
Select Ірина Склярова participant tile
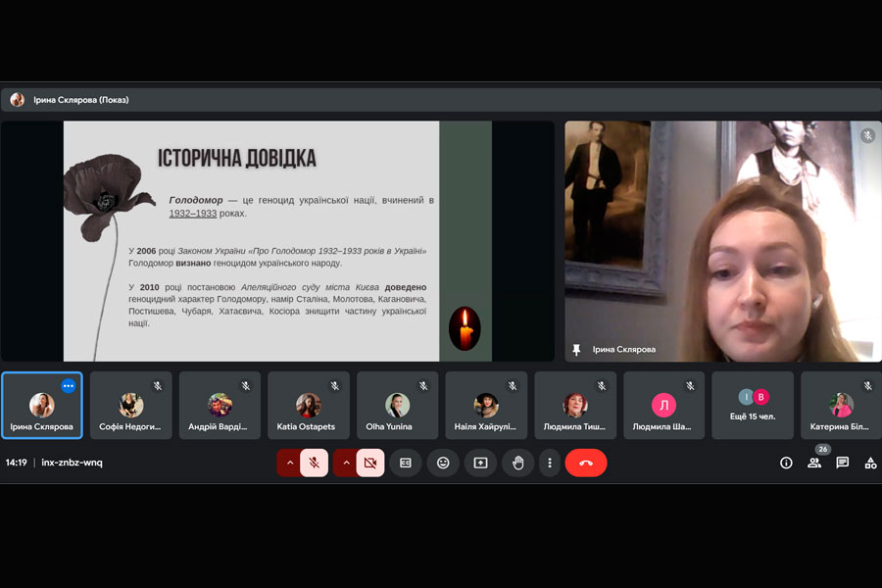[x=42, y=405]
